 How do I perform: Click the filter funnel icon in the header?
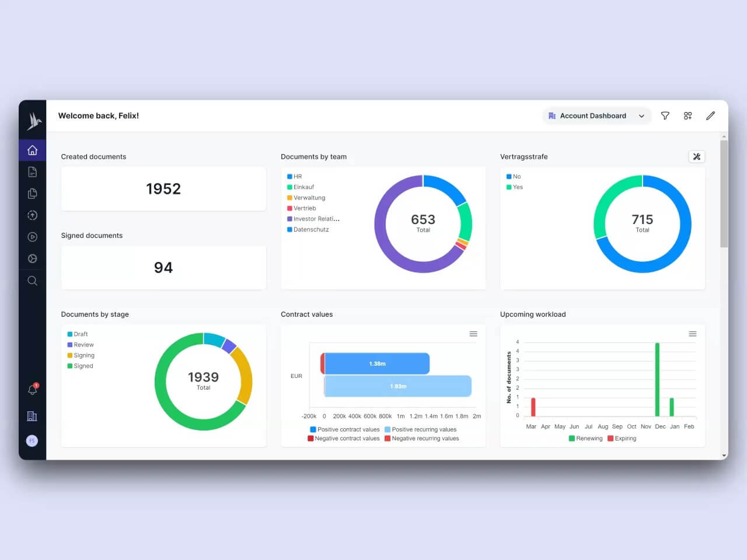665,116
